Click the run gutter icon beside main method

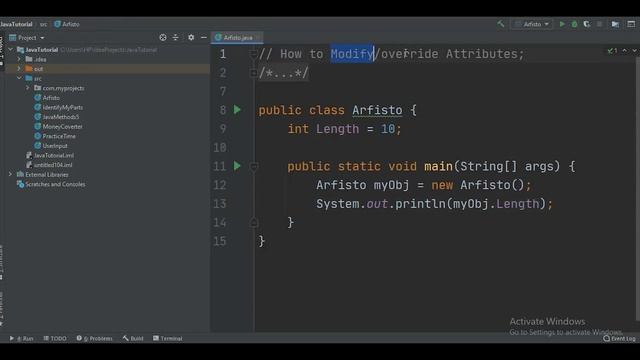[x=237, y=166]
